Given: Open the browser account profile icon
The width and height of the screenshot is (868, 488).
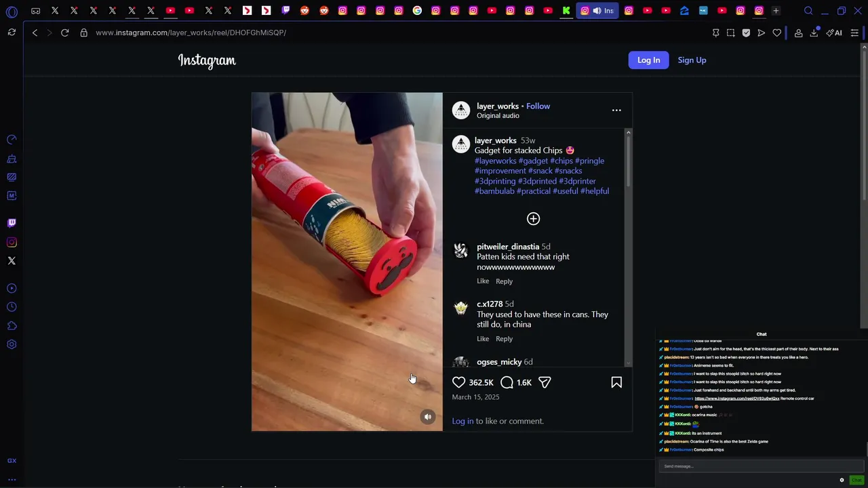Looking at the screenshot, I should click(x=799, y=33).
